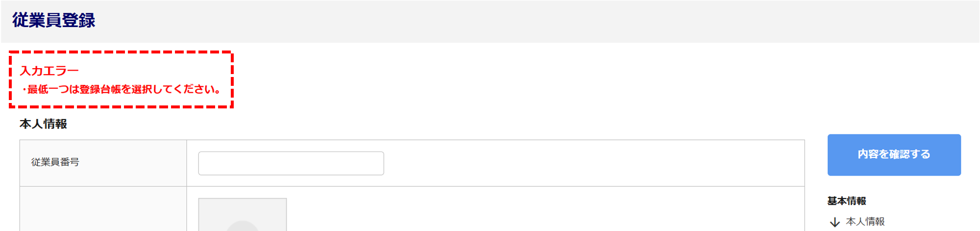Click the person silhouette in the photo box
This screenshot has height=231, width=980.
(x=243, y=226)
